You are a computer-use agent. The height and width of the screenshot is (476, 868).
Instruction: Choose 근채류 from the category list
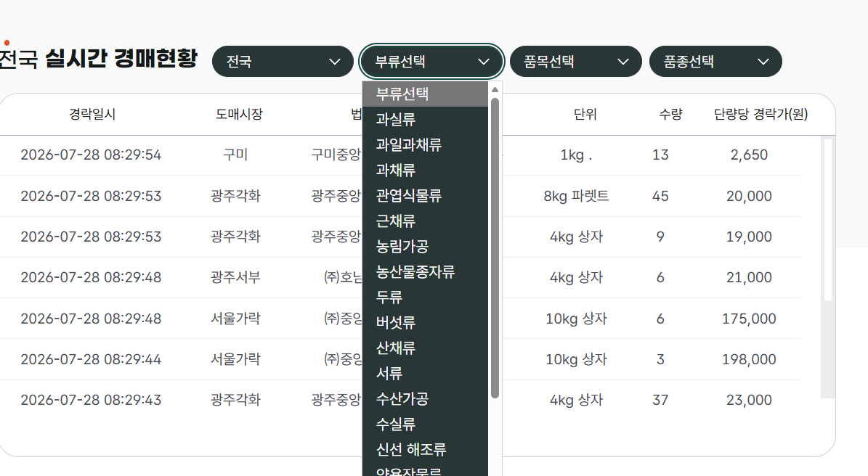click(x=425, y=221)
